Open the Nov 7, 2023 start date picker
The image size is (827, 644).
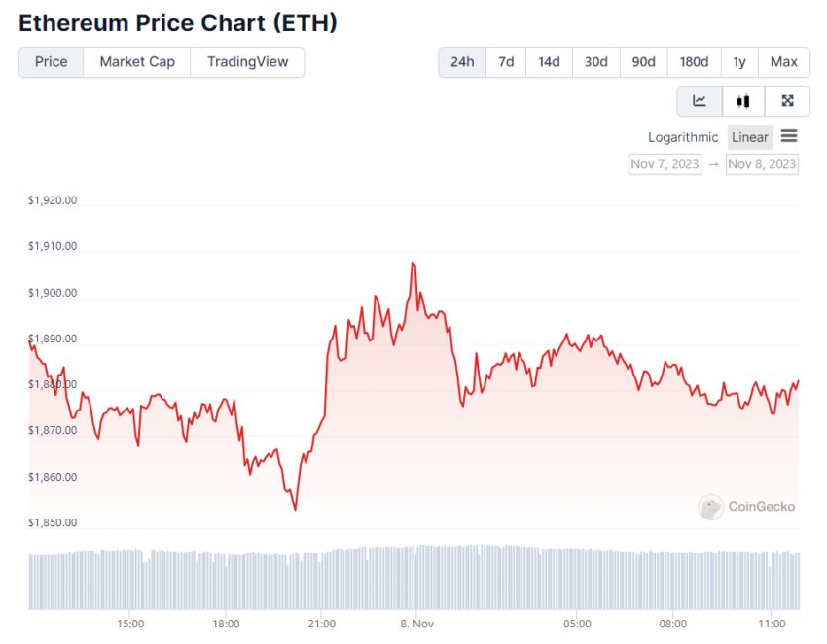click(x=665, y=164)
